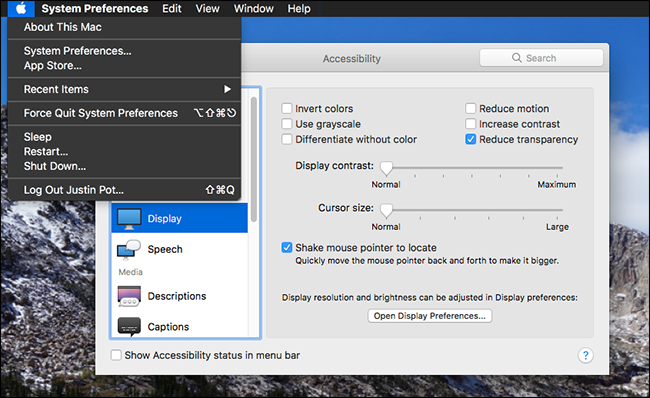
Task: Enable Use grayscale checkbox
Action: coord(286,124)
